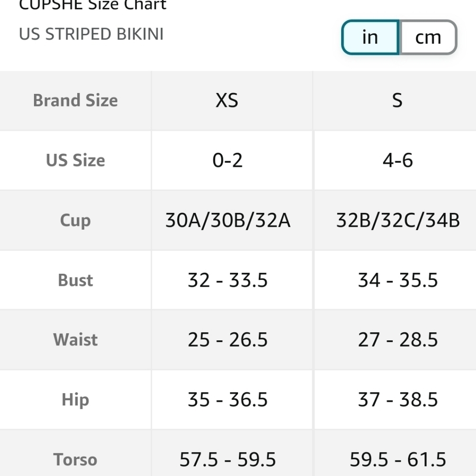
Task: Click the US STRIPED BIKINI subtitle
Action: (x=91, y=34)
